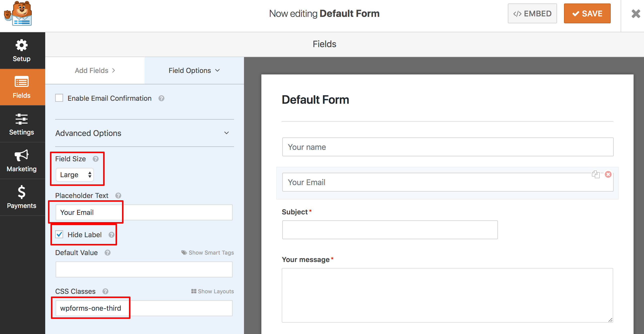Click help icon next to Field Size
Viewport: 644px width, 334px height.
[x=95, y=159]
